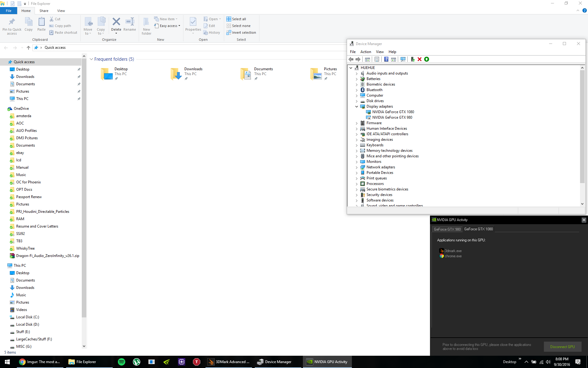Viewport: 588px width, 368px height.
Task: Select the Action menu in Device Manager
Action: click(x=365, y=51)
